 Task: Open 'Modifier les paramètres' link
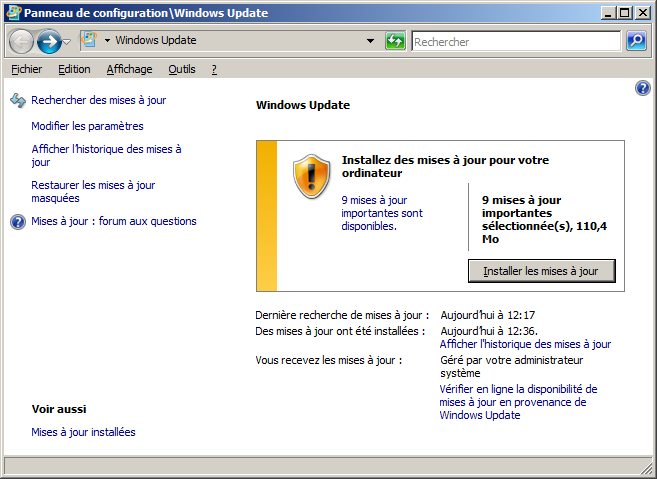[87, 126]
